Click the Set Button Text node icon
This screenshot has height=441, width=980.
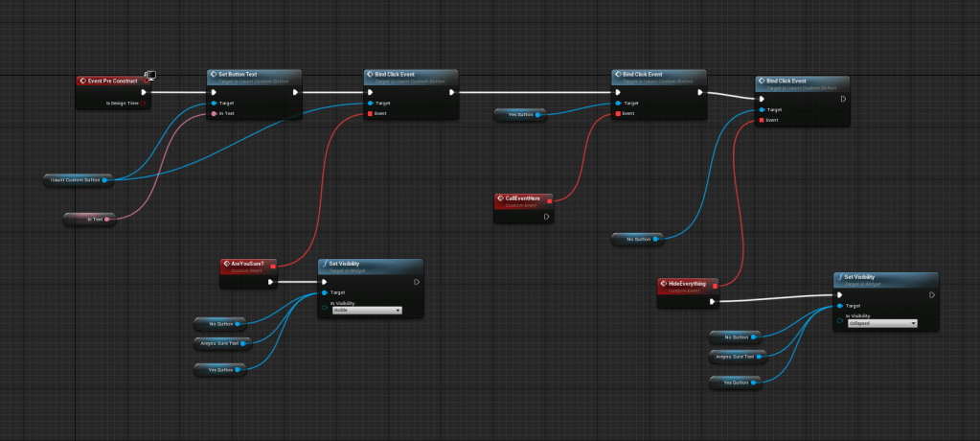coord(214,74)
